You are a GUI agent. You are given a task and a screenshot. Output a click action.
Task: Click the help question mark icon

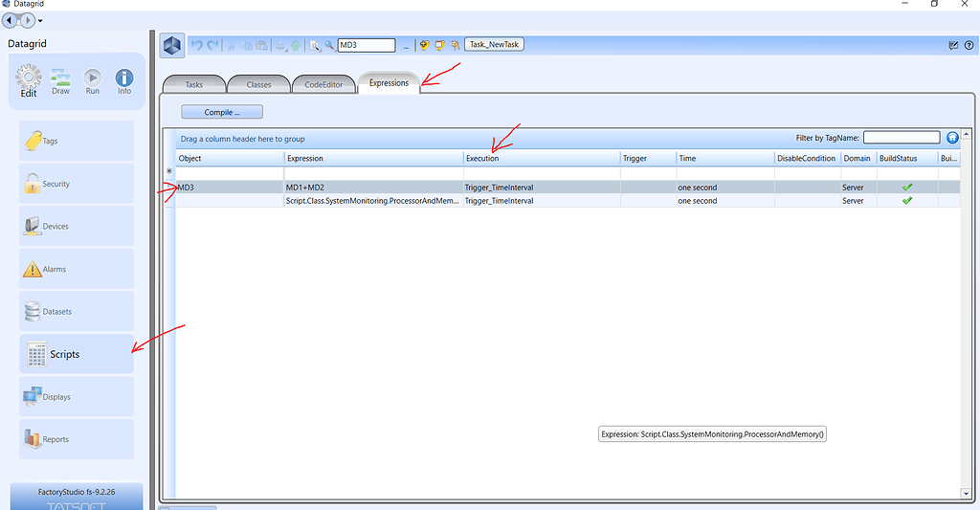[969, 45]
